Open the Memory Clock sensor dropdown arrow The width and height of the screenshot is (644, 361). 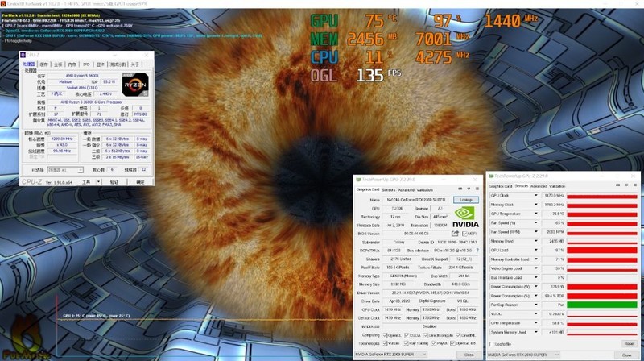tap(535, 205)
